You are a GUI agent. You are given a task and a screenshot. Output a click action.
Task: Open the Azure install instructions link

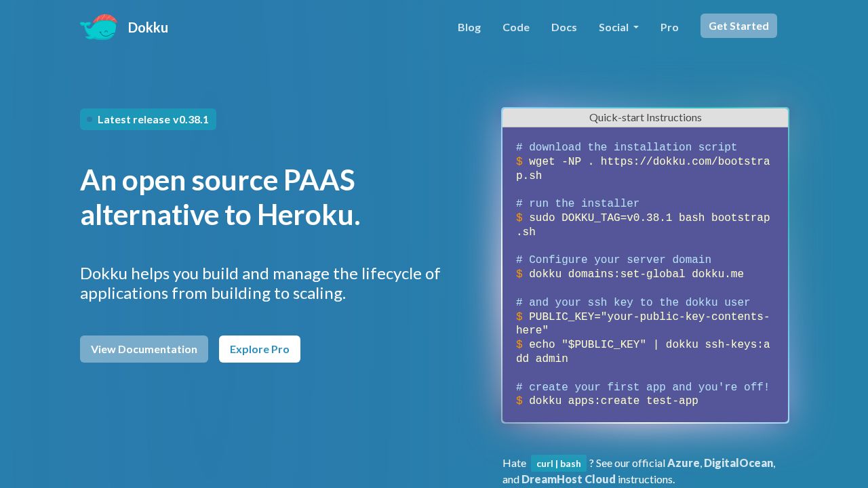coord(683,463)
